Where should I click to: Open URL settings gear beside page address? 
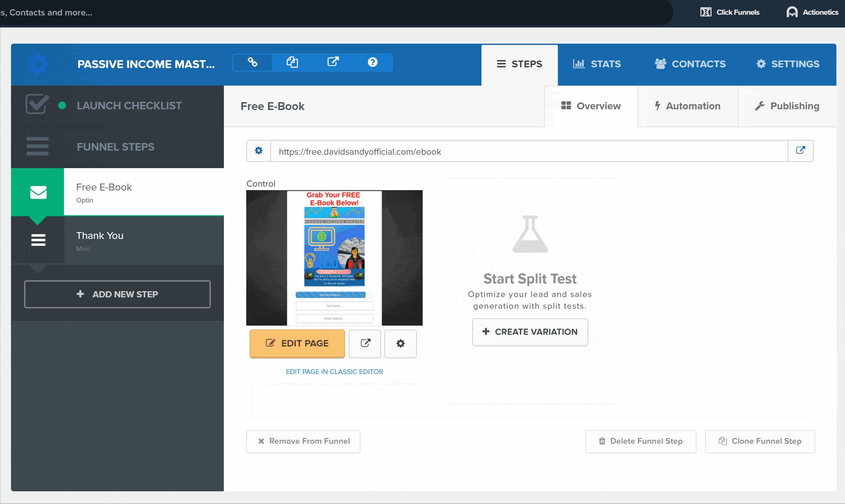259,151
